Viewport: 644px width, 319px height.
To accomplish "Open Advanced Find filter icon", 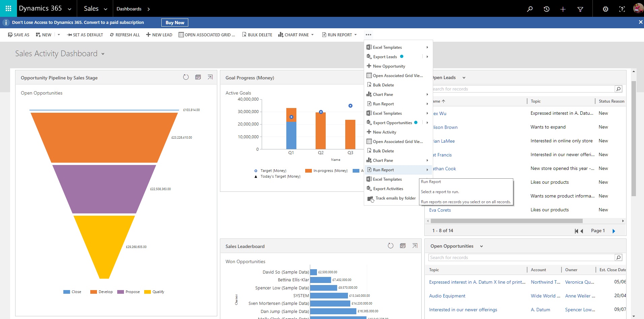I will 580,9.
